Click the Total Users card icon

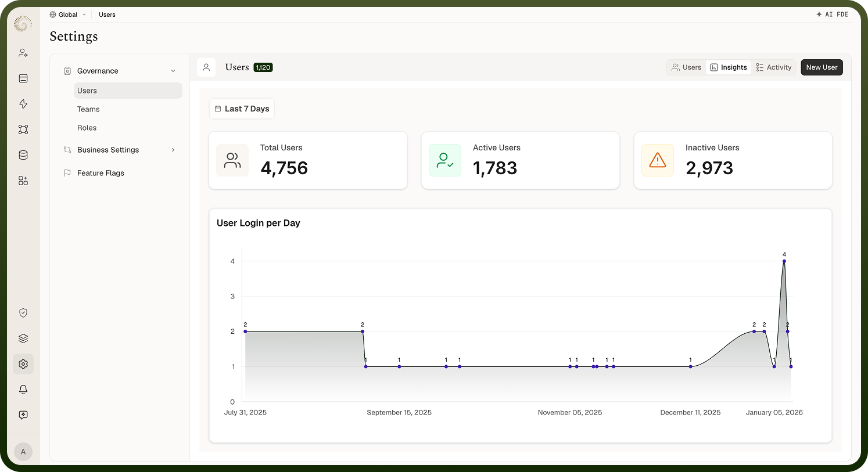click(x=232, y=160)
